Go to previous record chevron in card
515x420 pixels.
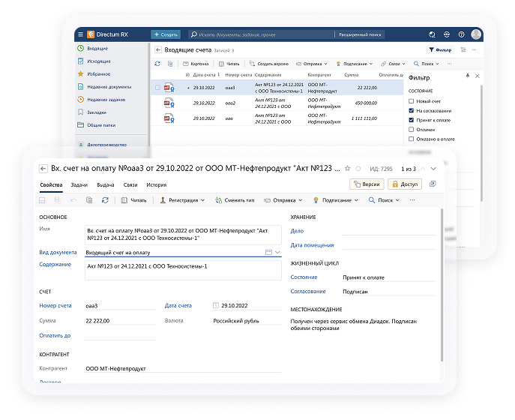pos(423,169)
